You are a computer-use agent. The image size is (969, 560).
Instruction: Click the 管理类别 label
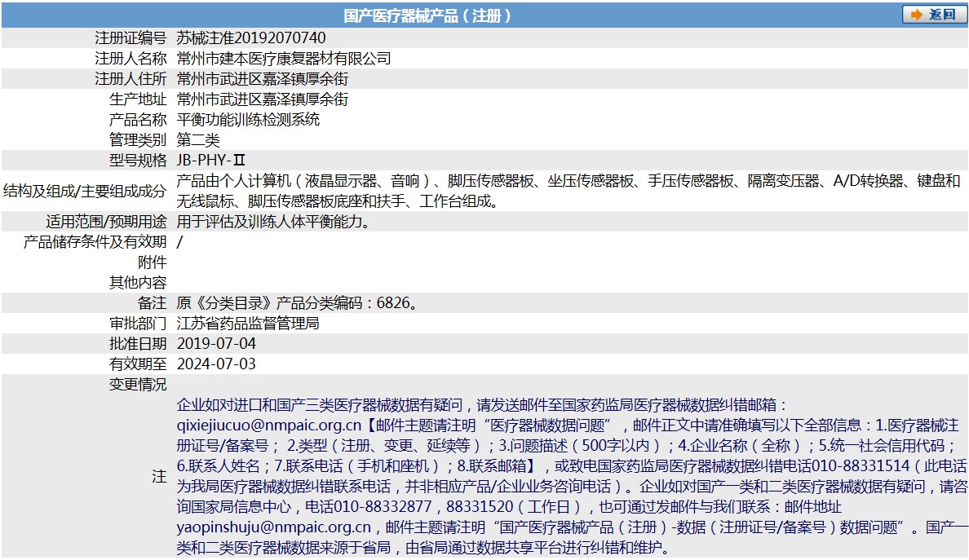[138, 139]
